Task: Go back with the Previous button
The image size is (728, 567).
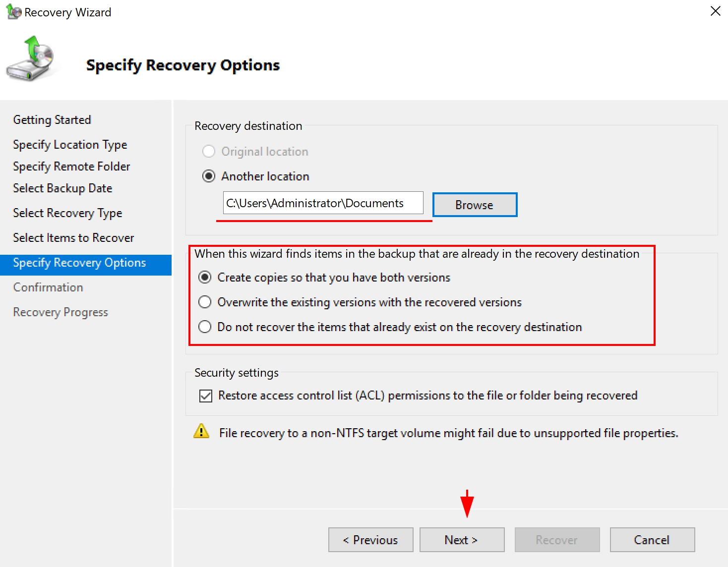Action: click(370, 540)
